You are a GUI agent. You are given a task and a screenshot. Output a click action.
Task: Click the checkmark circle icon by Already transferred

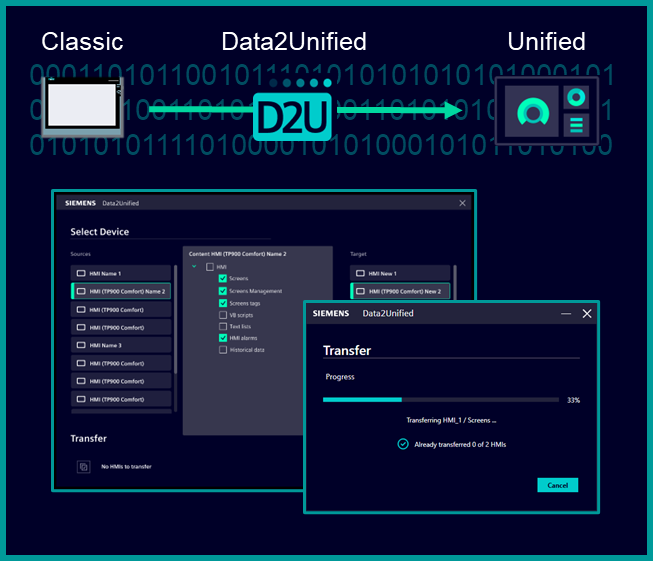coord(403,443)
